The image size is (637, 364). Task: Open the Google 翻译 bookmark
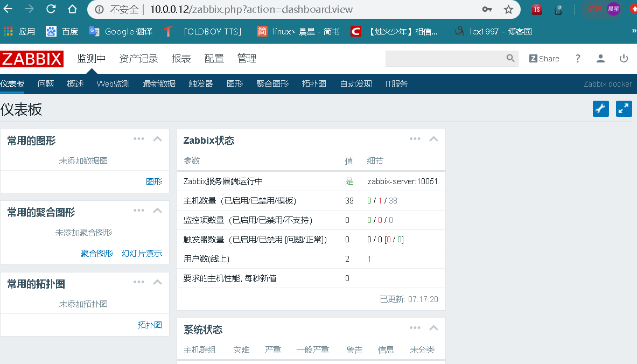[121, 31]
